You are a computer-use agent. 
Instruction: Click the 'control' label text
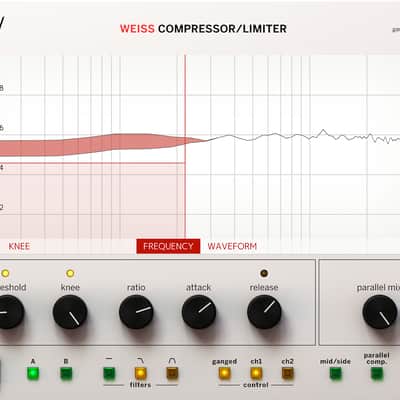coord(256,385)
